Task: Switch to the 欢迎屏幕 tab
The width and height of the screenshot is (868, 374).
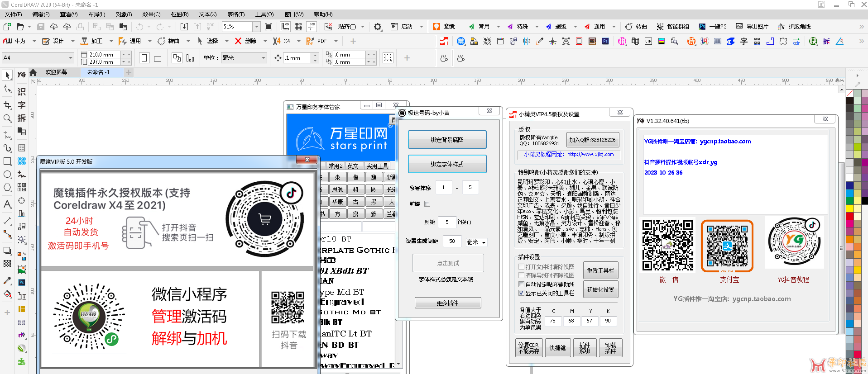Action: (x=56, y=72)
